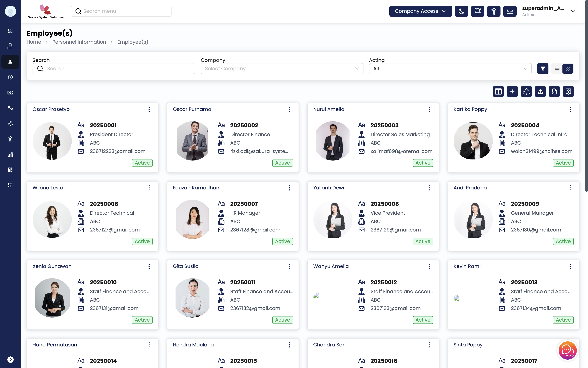Click Wilona Lestari's profile photo

(52, 219)
